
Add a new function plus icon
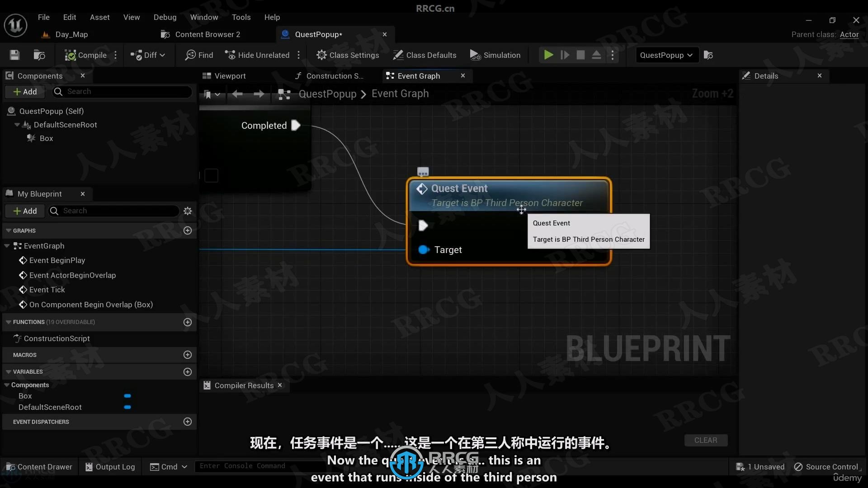pos(188,322)
